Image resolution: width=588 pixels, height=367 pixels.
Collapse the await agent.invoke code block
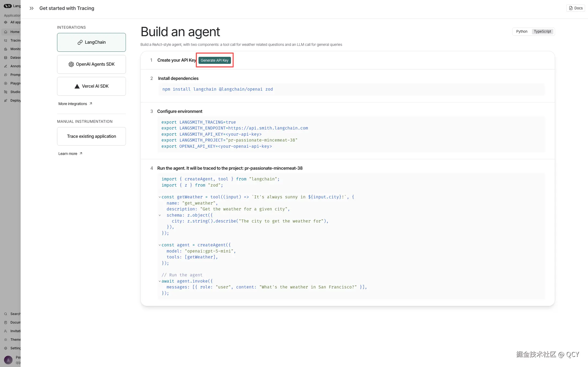[160, 281]
